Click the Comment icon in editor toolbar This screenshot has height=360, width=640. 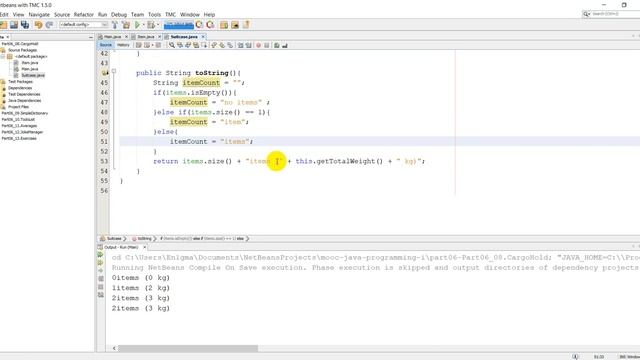click(277, 45)
